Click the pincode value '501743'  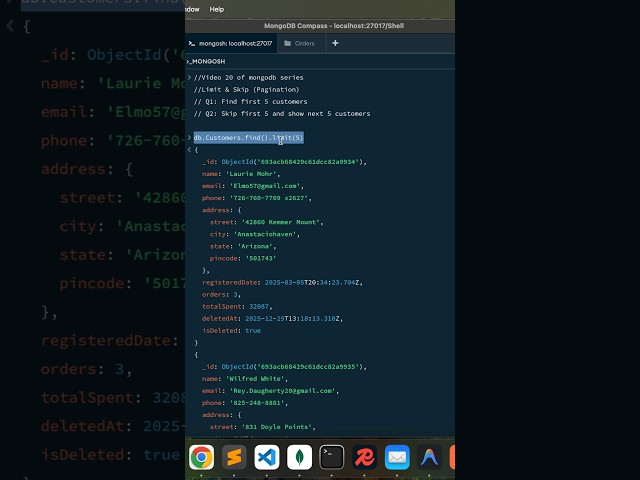click(x=260, y=258)
